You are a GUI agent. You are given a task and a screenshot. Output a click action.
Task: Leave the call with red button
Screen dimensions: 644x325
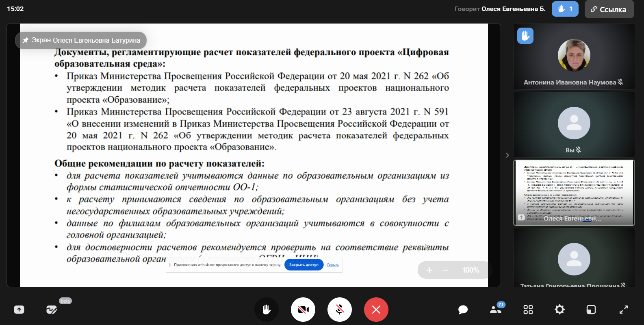[376, 310]
